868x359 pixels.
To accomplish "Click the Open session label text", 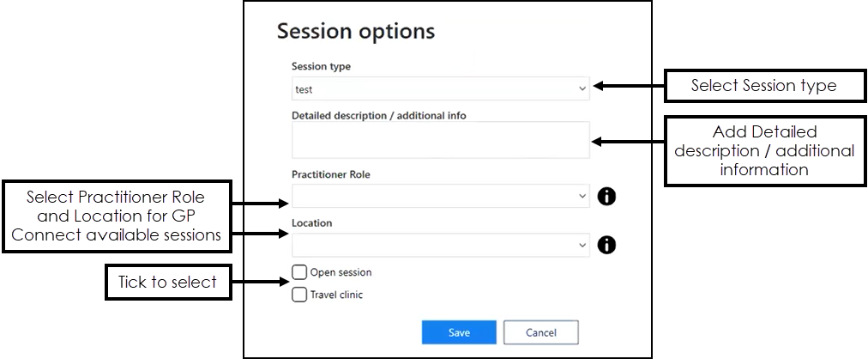I will tap(341, 272).
